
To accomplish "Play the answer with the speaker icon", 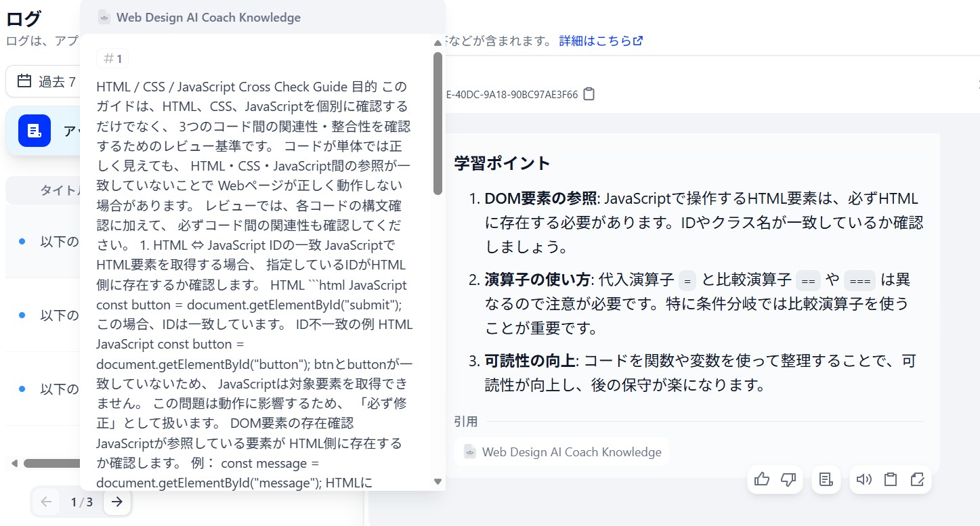I will 864,479.
